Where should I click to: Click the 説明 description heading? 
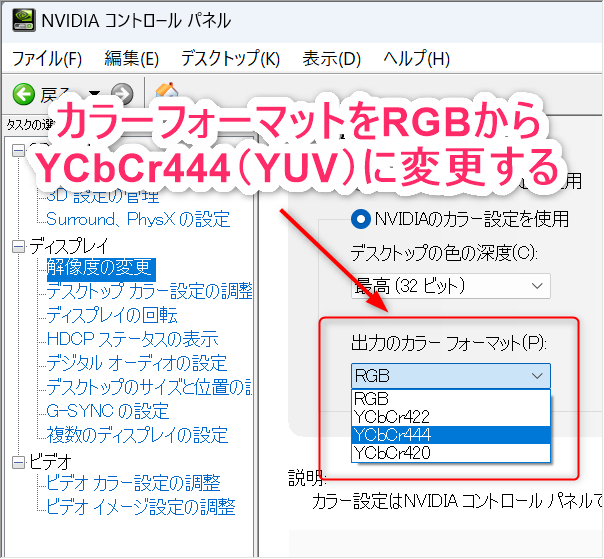[x=307, y=478]
